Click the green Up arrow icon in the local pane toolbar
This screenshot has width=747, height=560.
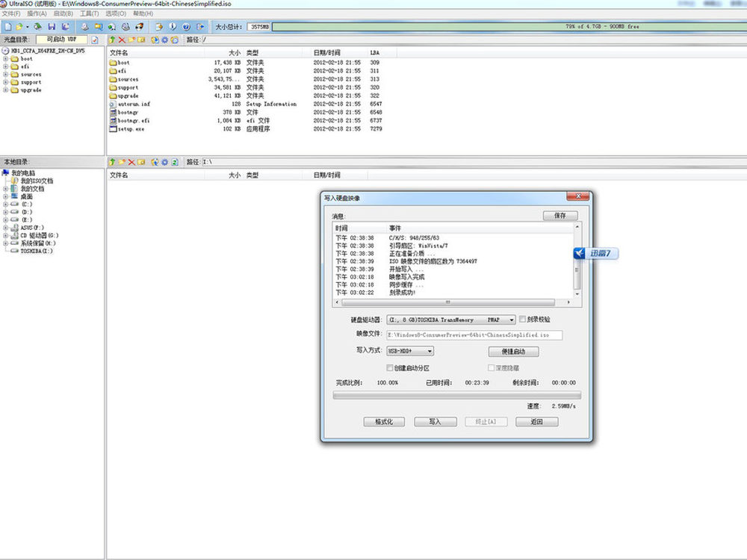pos(112,162)
